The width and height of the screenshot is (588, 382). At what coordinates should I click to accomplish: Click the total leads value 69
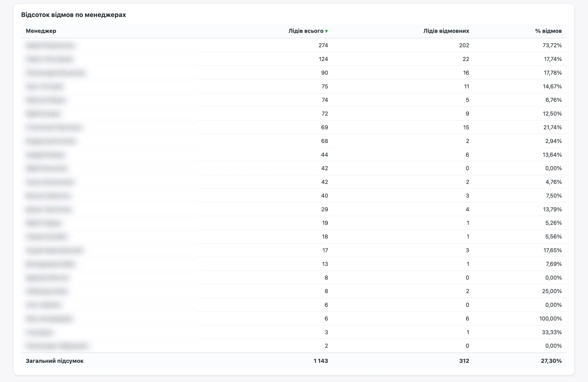point(325,127)
